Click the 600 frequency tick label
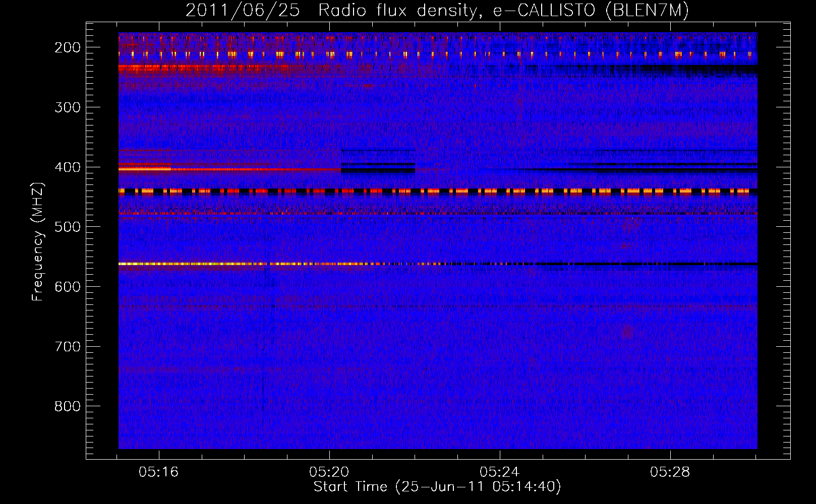Viewport: 816px width, 504px height. 67,287
